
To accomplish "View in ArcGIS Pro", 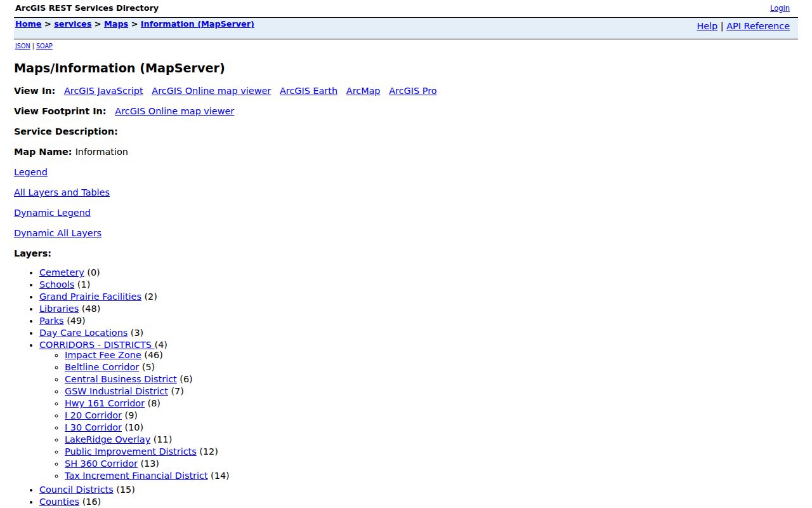I will [413, 91].
